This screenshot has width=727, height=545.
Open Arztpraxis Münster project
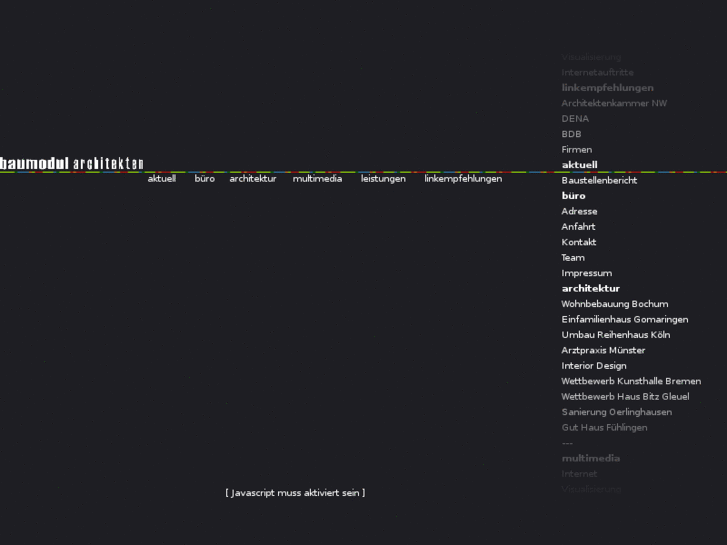[603, 350]
